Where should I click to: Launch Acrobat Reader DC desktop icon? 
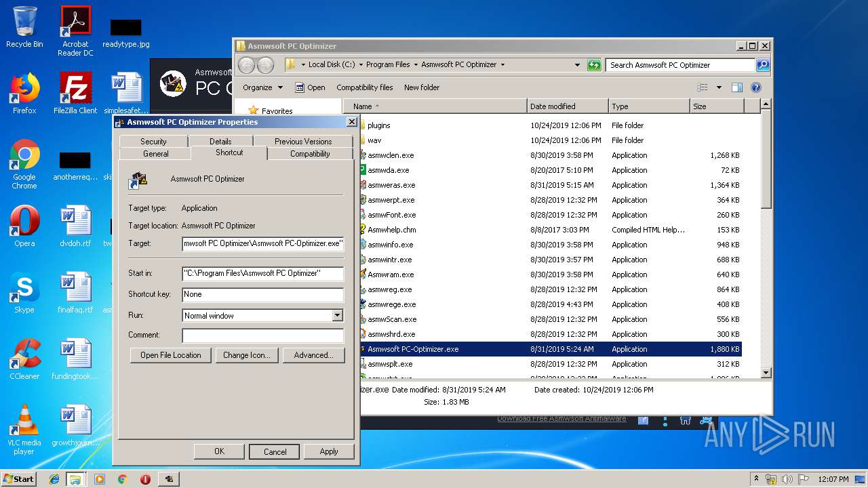pos(75,30)
